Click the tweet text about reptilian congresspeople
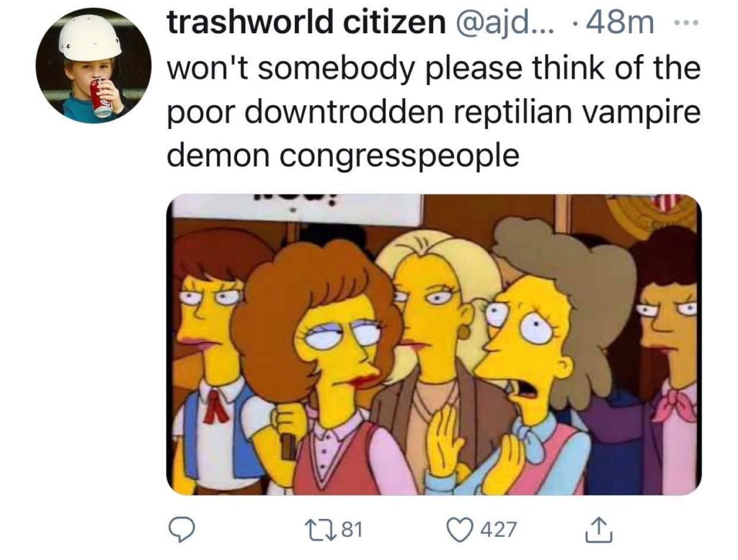Screen dimensions: 738x560 coord(433,111)
